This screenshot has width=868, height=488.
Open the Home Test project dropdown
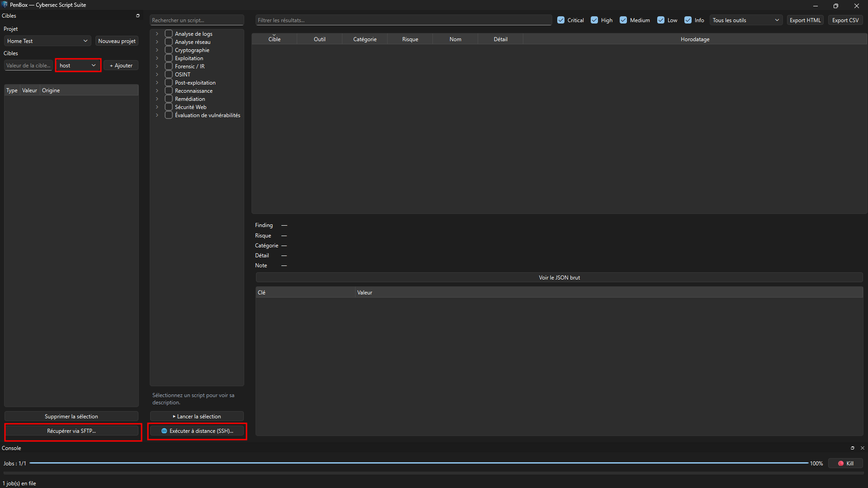coord(47,41)
